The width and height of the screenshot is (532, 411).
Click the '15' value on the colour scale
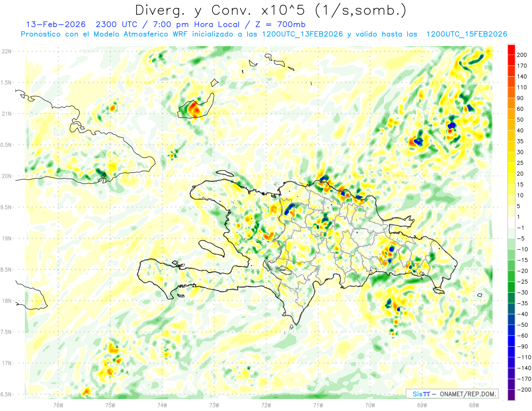click(520, 184)
